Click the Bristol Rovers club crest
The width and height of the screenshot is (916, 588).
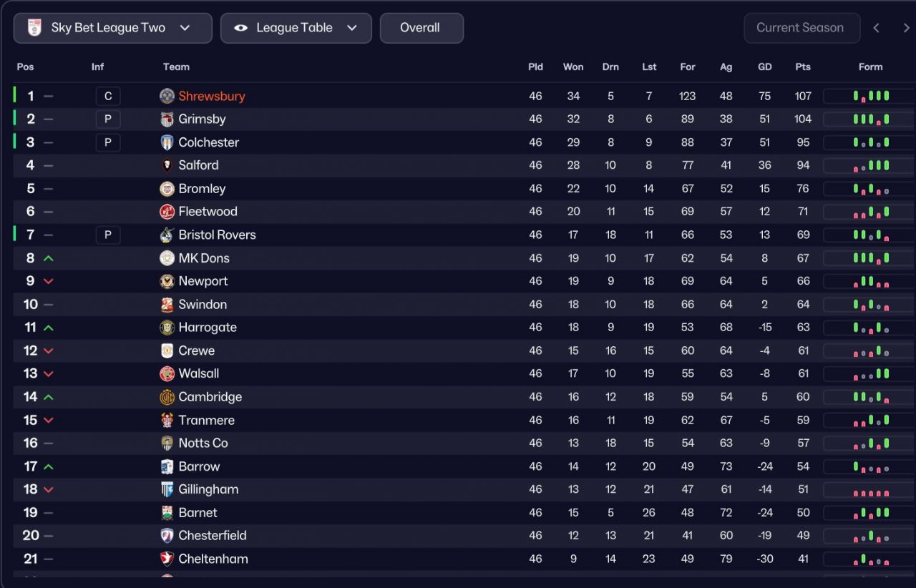point(167,235)
